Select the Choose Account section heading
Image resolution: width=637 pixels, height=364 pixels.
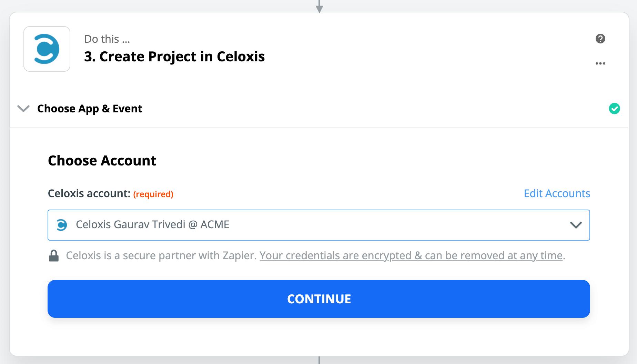tap(102, 161)
